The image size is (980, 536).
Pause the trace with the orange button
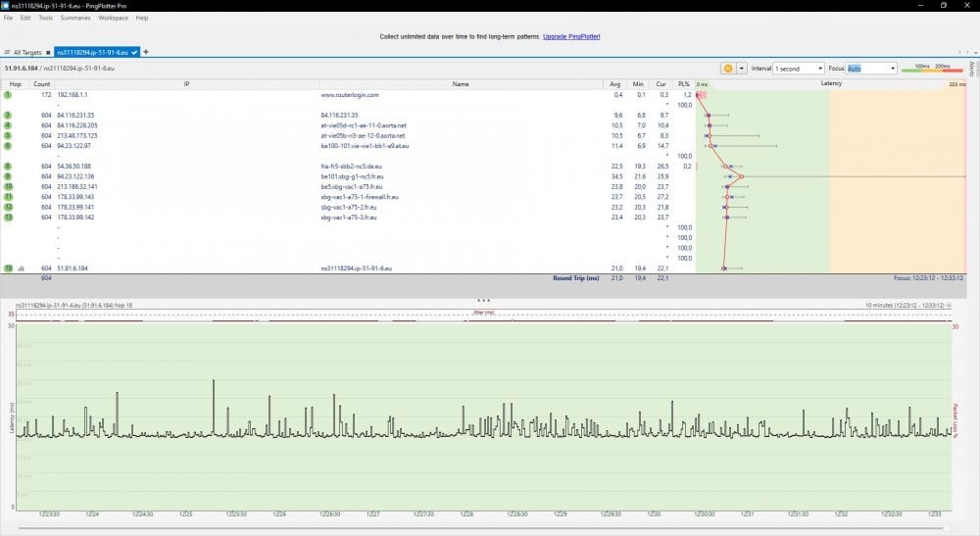point(728,69)
